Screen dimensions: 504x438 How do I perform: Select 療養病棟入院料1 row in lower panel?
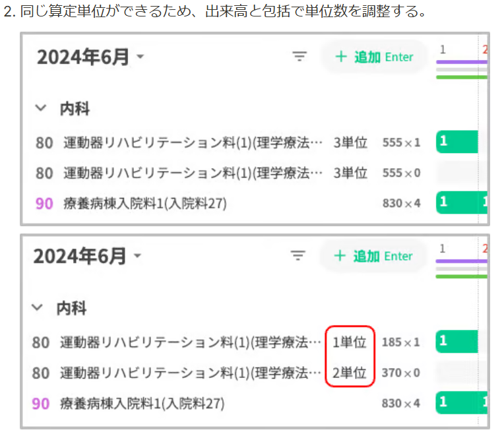pos(142,403)
